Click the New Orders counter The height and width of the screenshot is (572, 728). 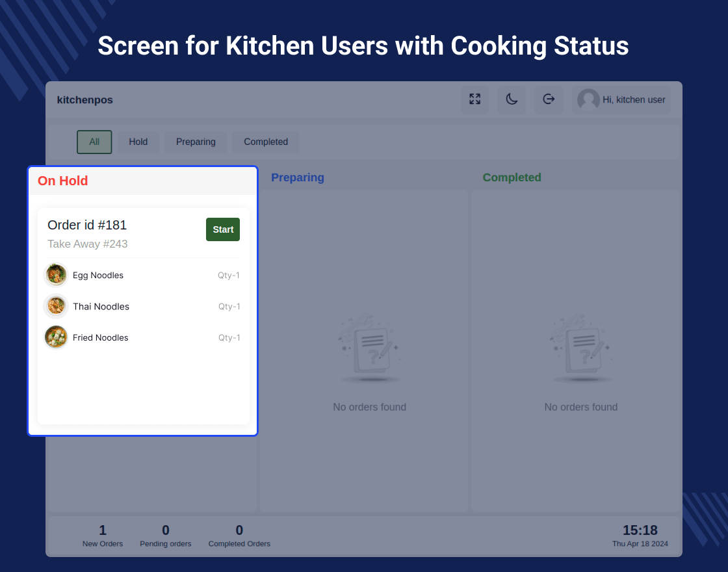(x=102, y=536)
